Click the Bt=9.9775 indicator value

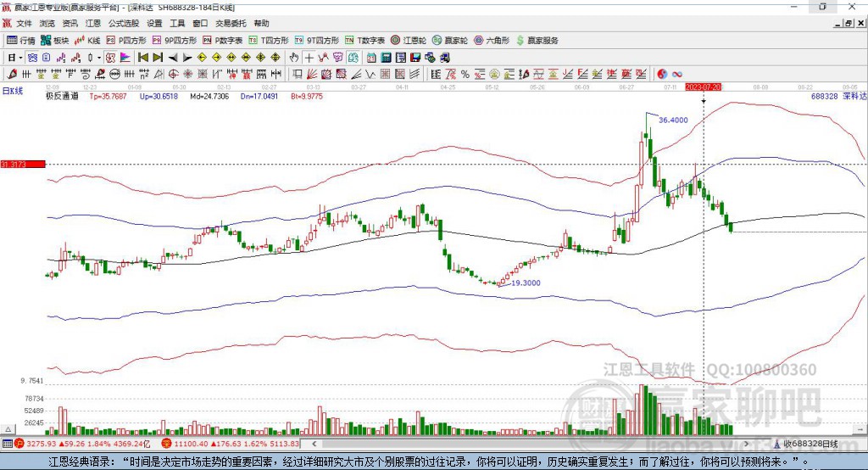pos(307,96)
